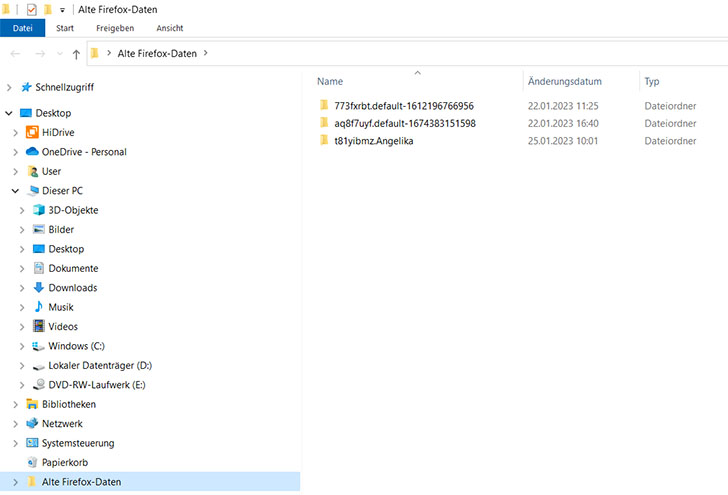Click the date 25.01.2023 10:01

click(563, 141)
